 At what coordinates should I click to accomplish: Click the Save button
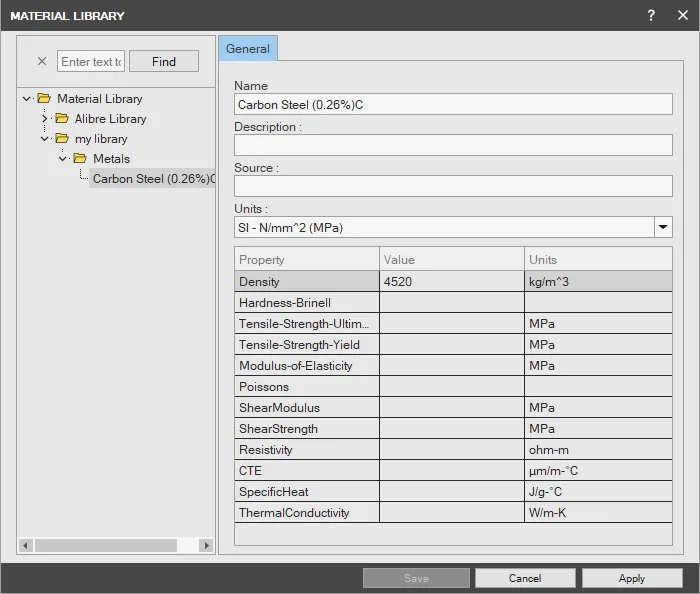[x=416, y=578]
